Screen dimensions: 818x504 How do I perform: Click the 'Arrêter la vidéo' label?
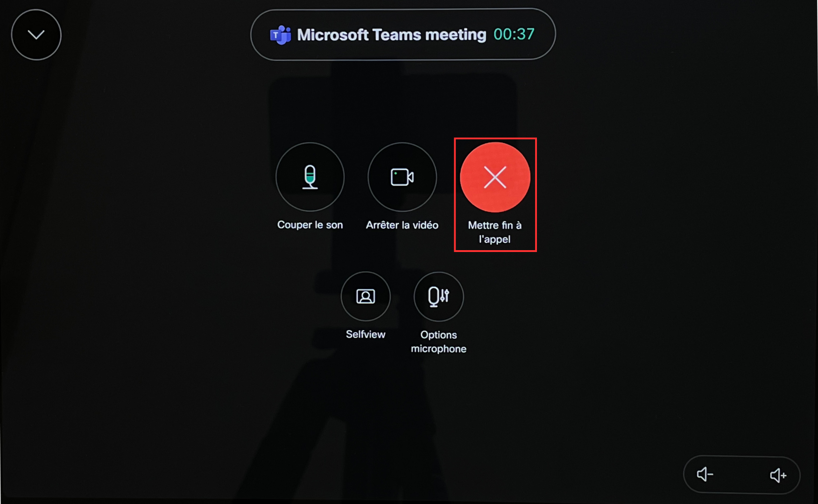[x=402, y=225]
